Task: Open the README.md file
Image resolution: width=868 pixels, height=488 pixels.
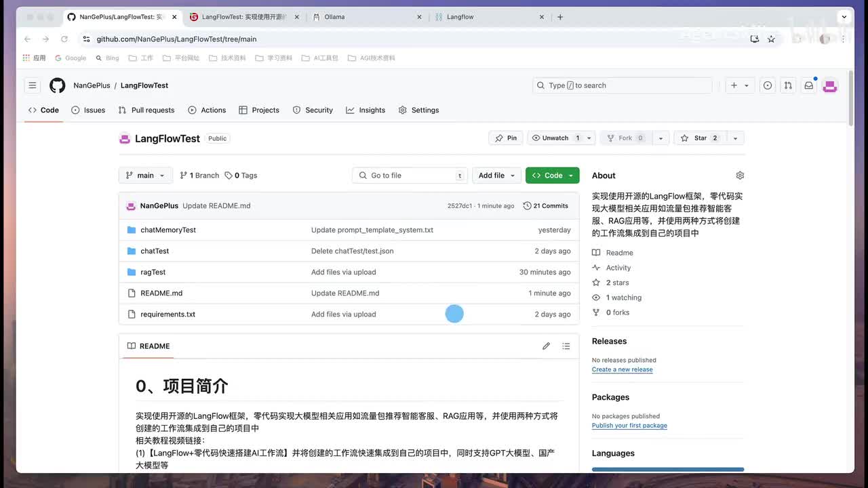Action: pyautogui.click(x=161, y=293)
